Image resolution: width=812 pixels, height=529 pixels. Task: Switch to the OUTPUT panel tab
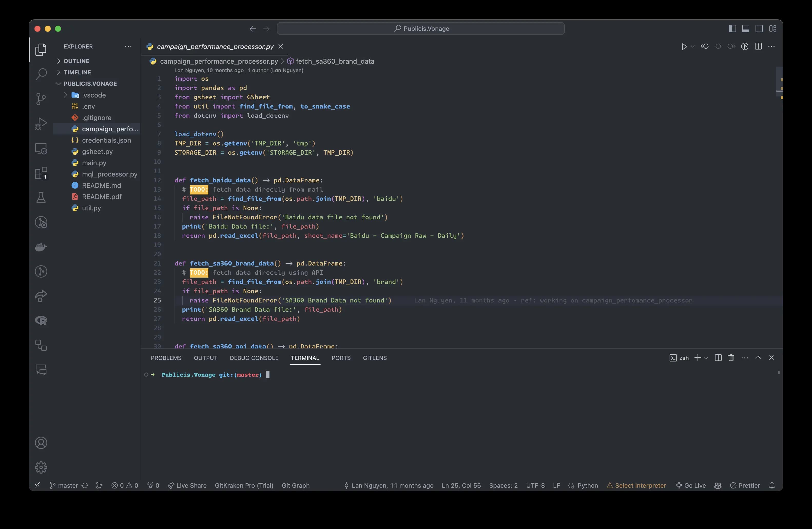205,358
